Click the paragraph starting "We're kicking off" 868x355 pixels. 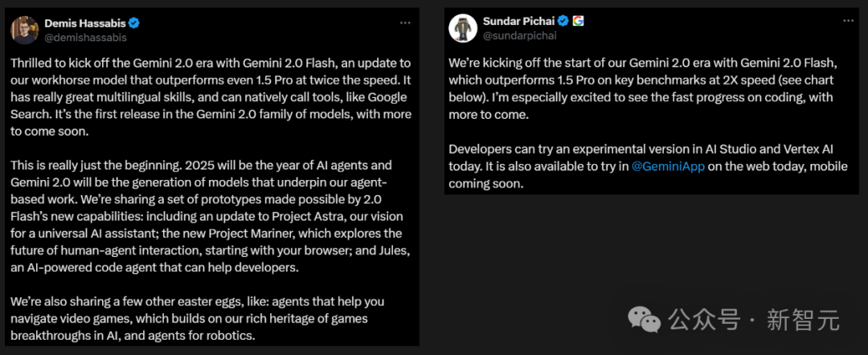(x=641, y=89)
